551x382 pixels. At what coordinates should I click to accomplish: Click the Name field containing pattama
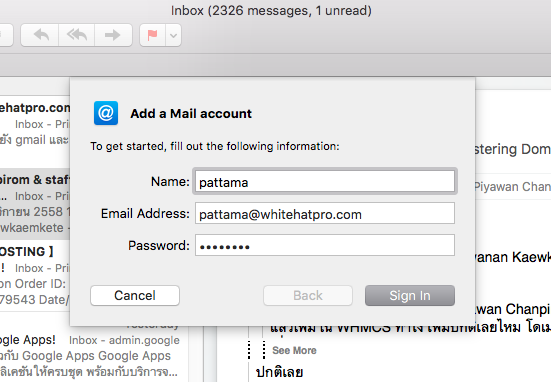(325, 181)
